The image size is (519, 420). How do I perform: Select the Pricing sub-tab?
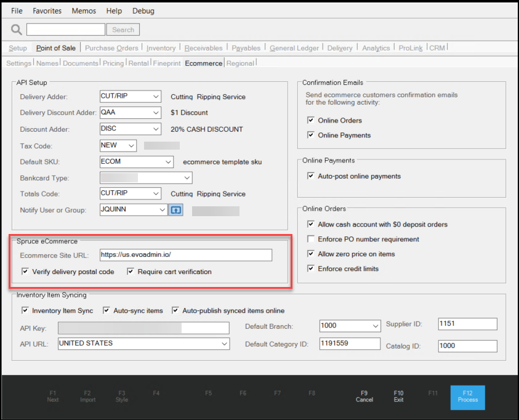(x=113, y=63)
